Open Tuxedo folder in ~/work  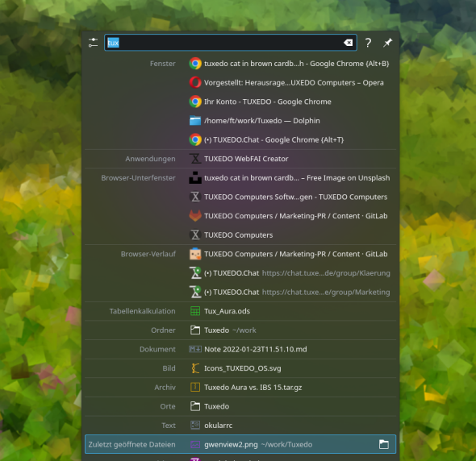click(x=240, y=330)
